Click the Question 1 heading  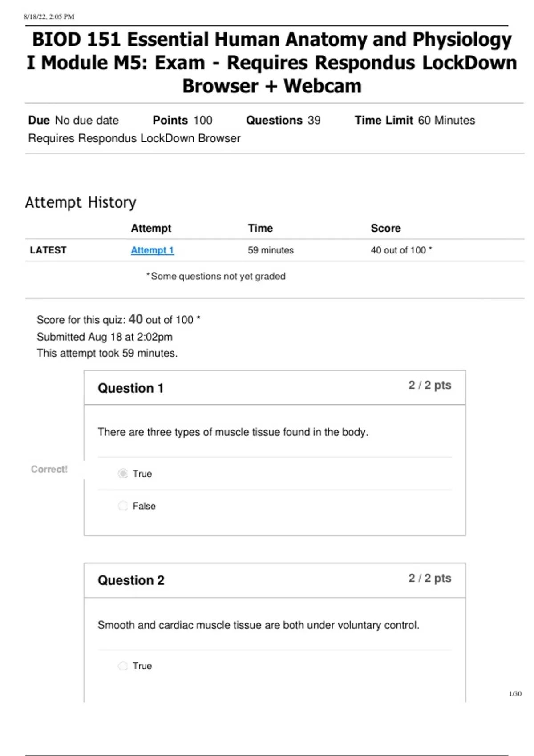coord(130,388)
